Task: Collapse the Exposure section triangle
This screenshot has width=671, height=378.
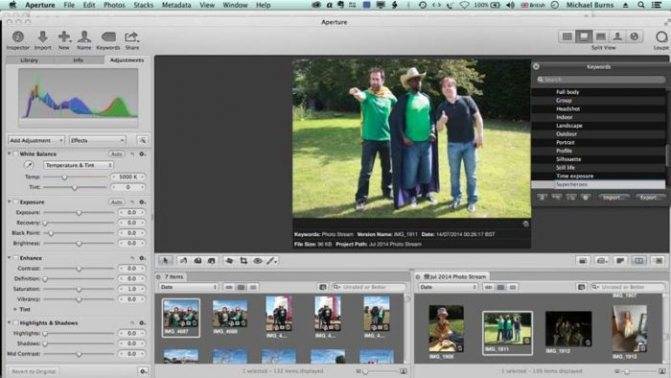Action: coord(9,202)
